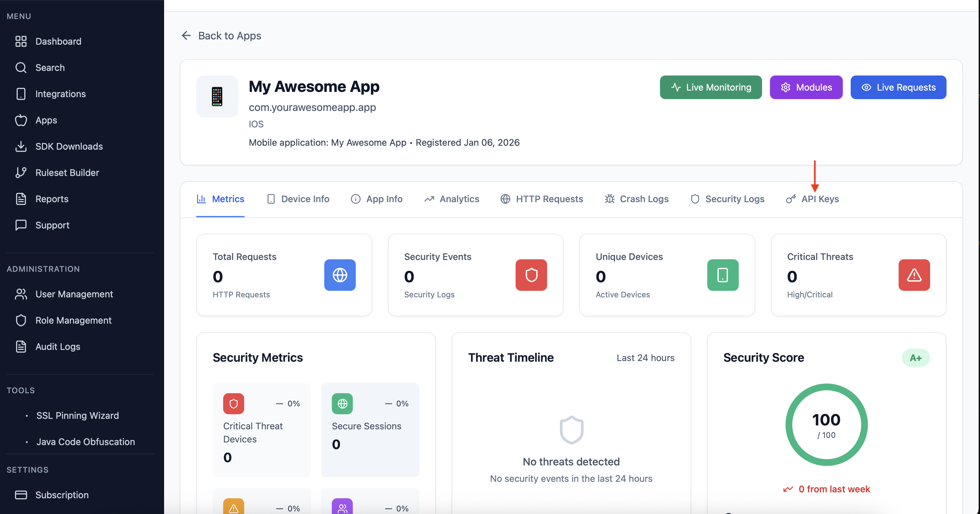Click "Last 24 hours" label
Viewport: 980px width, 514px height.
[x=645, y=358]
